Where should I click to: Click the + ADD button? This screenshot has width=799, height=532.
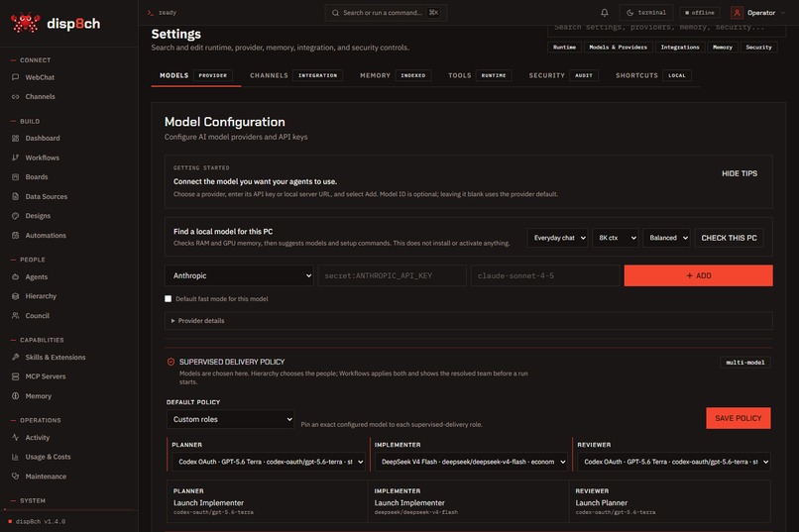pyautogui.click(x=698, y=275)
